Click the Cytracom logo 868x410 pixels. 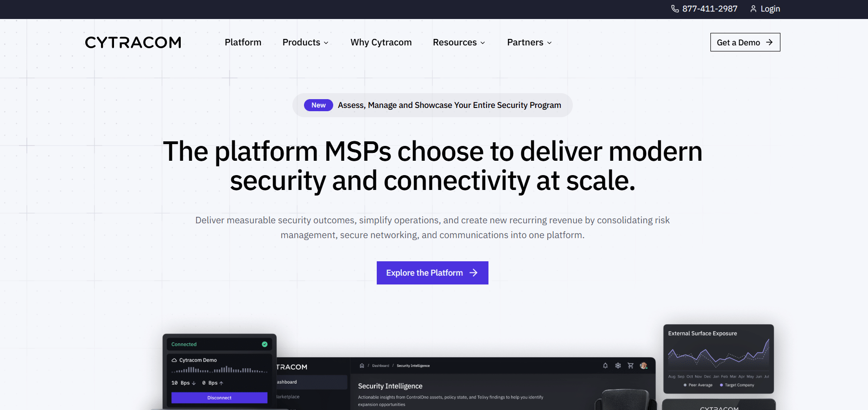(x=133, y=42)
